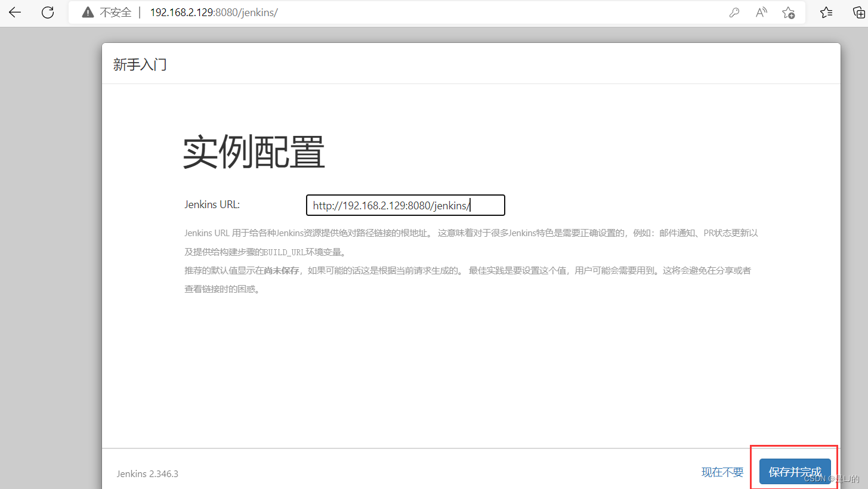Reload the page with the refresh icon

pyautogui.click(x=48, y=13)
